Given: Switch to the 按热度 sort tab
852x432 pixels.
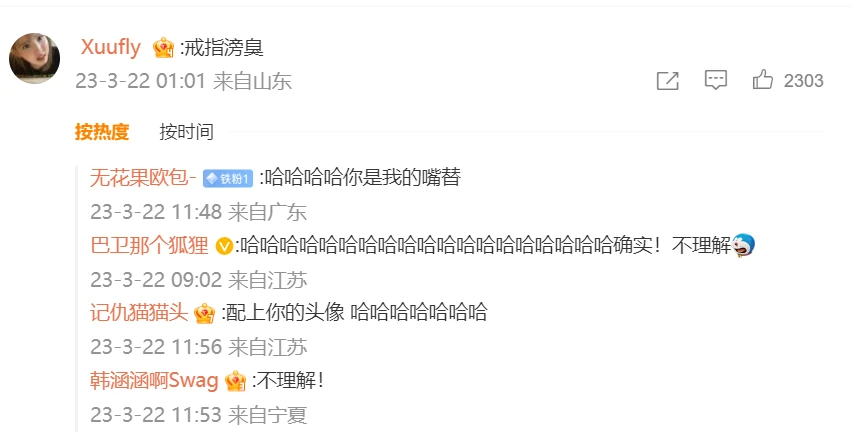Looking at the screenshot, I should pyautogui.click(x=102, y=132).
